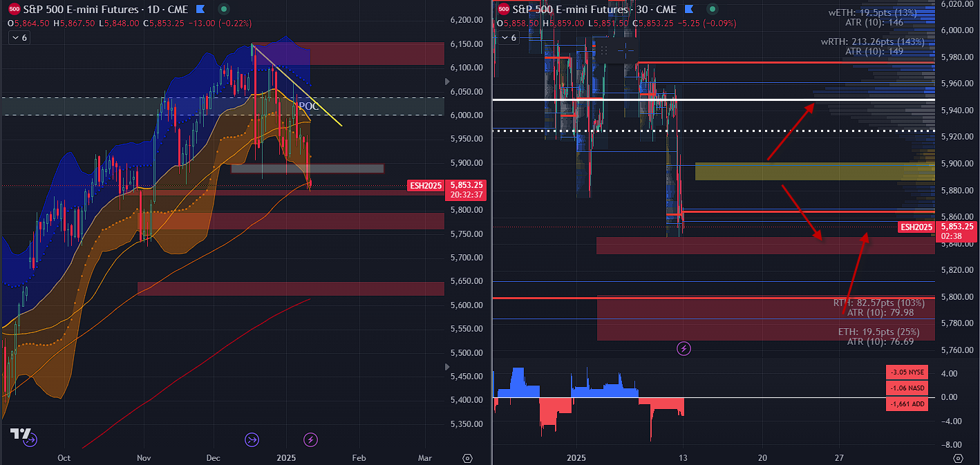Image resolution: width=980 pixels, height=465 pixels.
Task: Click the blue flag icon on 30-minute chart
Action: (x=688, y=10)
